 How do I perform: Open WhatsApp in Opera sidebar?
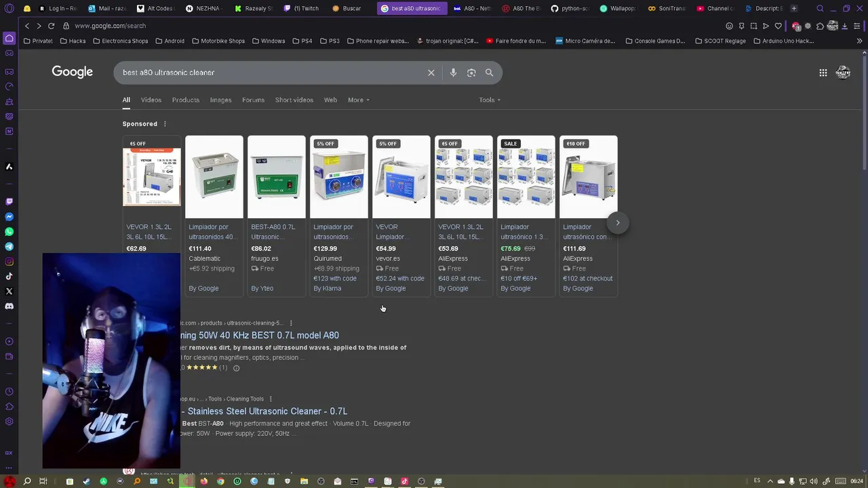(x=9, y=232)
